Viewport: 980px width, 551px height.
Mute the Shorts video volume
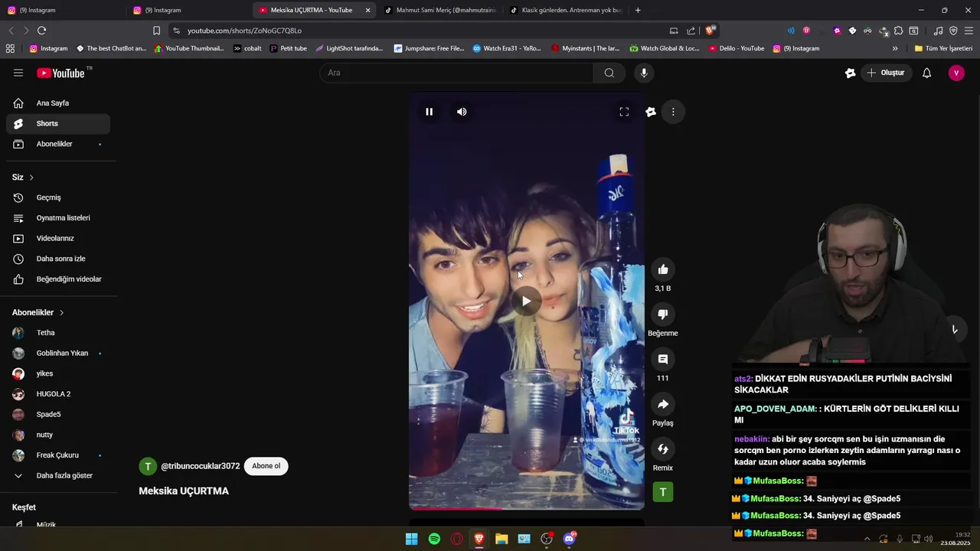pos(462,112)
